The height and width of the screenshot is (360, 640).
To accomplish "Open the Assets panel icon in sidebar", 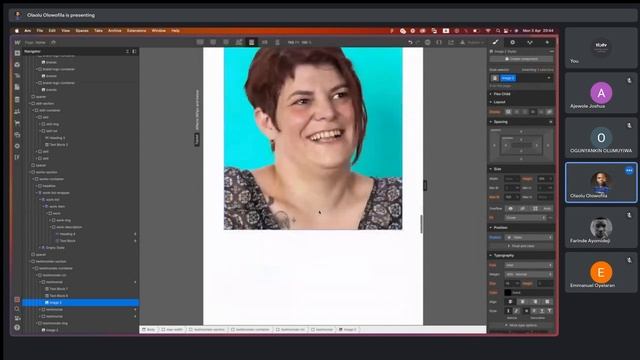I will [17, 134].
